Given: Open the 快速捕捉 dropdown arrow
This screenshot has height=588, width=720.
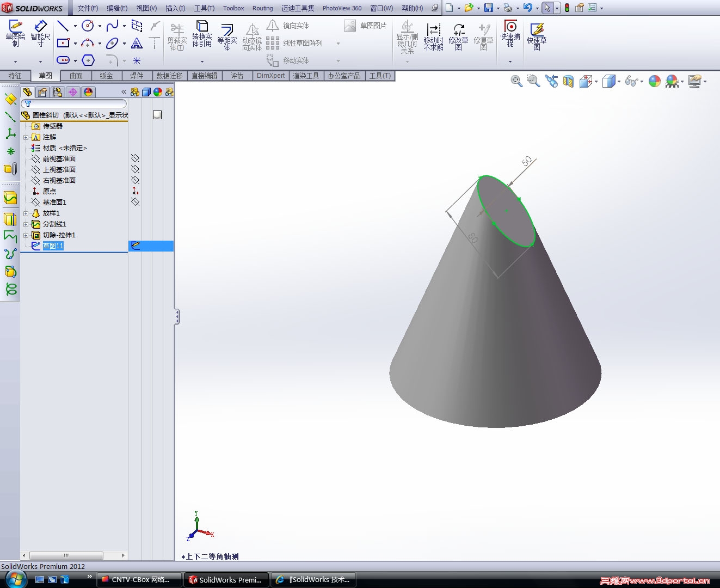Looking at the screenshot, I should pyautogui.click(x=510, y=62).
